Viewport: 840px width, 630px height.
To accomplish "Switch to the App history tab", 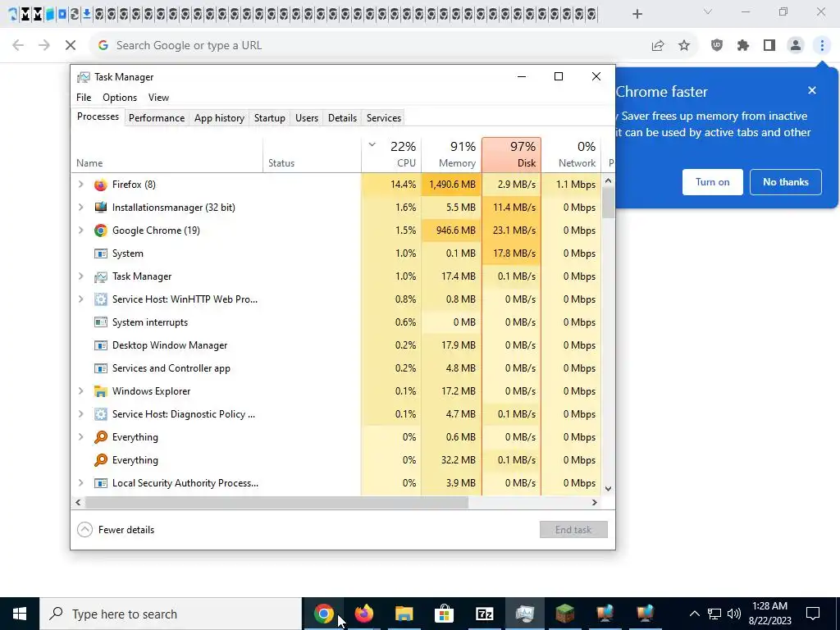I will point(219,118).
